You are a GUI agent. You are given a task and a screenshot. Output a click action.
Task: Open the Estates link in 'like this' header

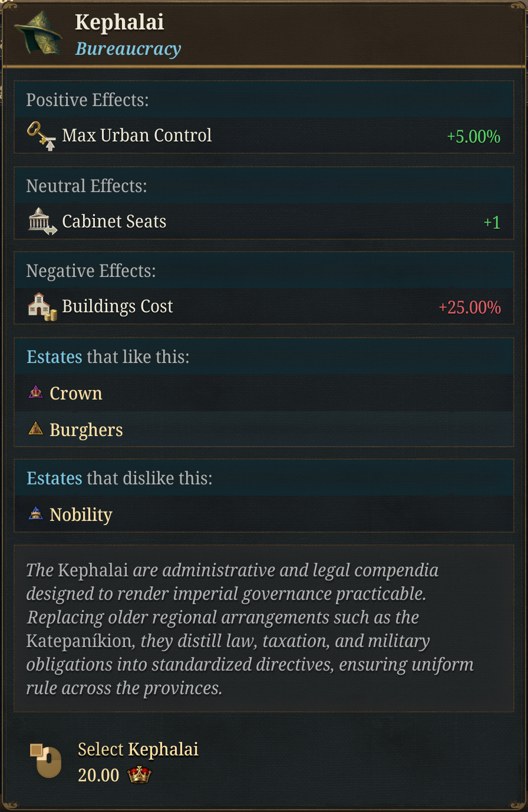tap(54, 357)
